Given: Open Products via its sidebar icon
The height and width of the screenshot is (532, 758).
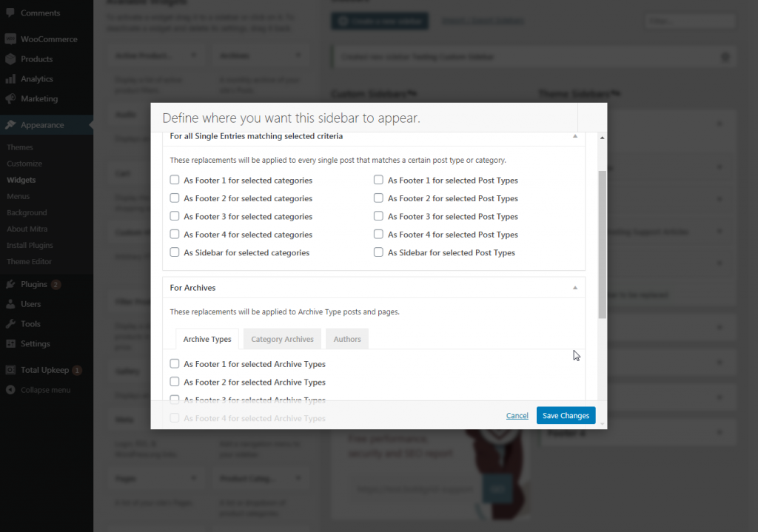Looking at the screenshot, I should pyautogui.click(x=10, y=59).
